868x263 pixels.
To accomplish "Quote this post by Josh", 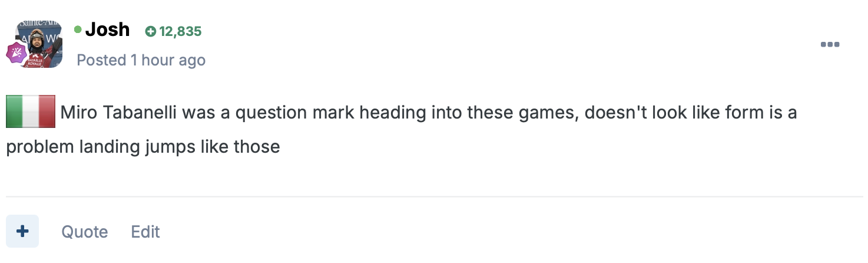I will point(85,232).
